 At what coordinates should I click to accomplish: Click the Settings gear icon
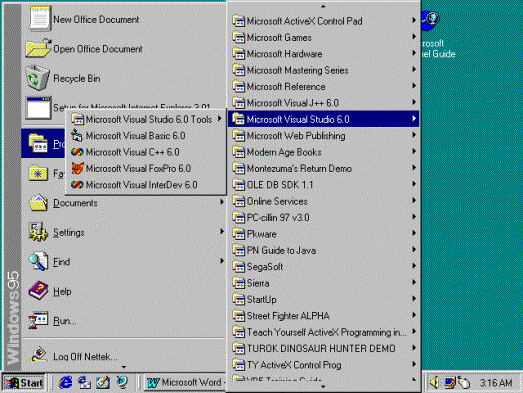(x=38, y=232)
